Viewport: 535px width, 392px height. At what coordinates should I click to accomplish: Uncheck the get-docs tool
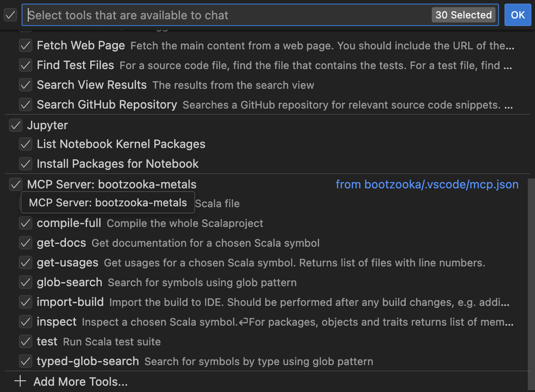click(26, 243)
